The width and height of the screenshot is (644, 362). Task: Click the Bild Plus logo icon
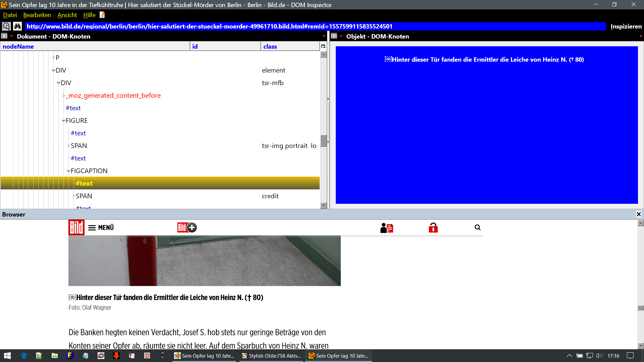[187, 228]
